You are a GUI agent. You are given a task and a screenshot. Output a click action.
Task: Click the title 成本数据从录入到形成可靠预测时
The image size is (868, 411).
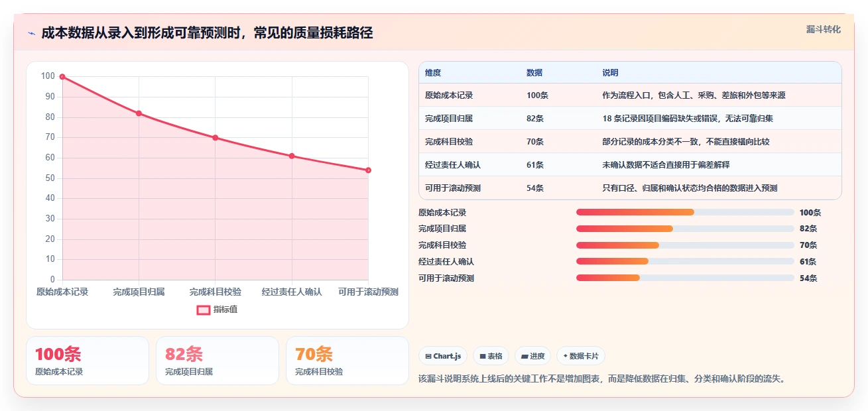pos(207,33)
